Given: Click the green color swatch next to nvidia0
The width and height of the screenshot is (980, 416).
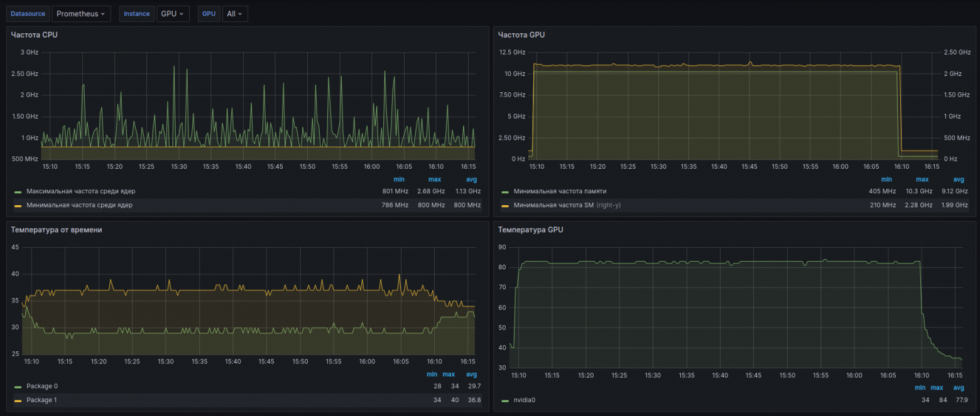Looking at the screenshot, I should pos(506,400).
